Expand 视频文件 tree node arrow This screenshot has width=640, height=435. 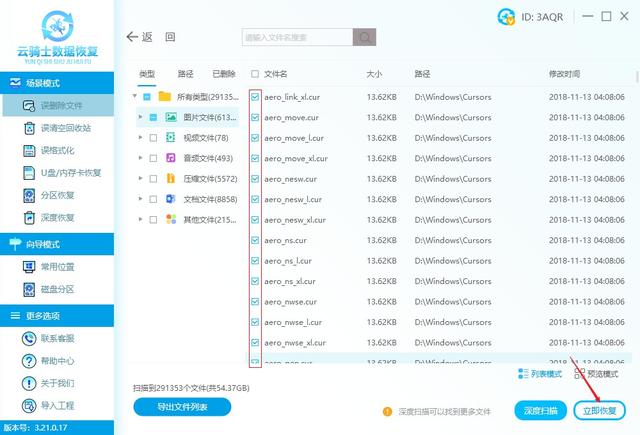pos(140,138)
